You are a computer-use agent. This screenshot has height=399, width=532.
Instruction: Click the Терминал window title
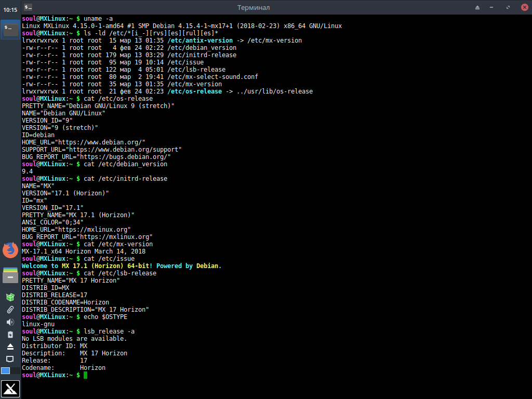pos(254,7)
